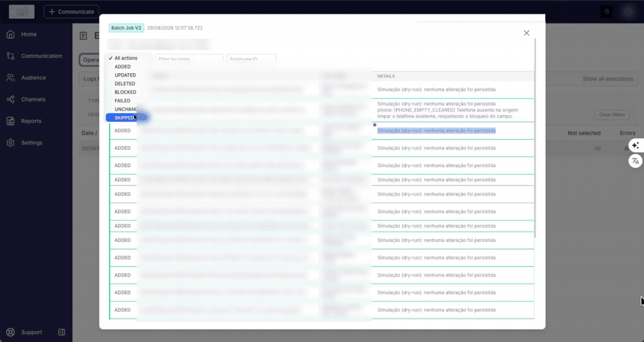Click the company logo in top bar
The height and width of the screenshot is (342, 644).
(21, 11)
